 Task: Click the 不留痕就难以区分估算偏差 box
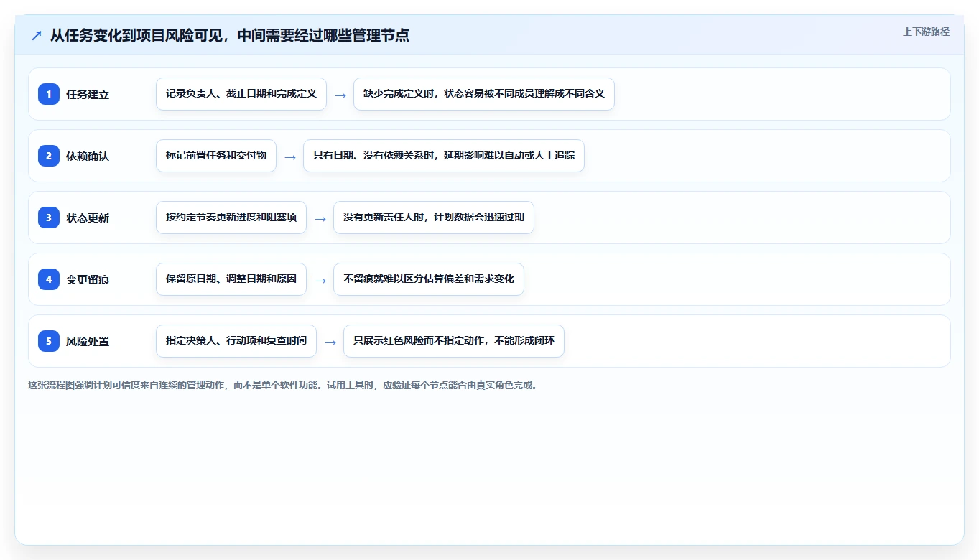pos(429,279)
